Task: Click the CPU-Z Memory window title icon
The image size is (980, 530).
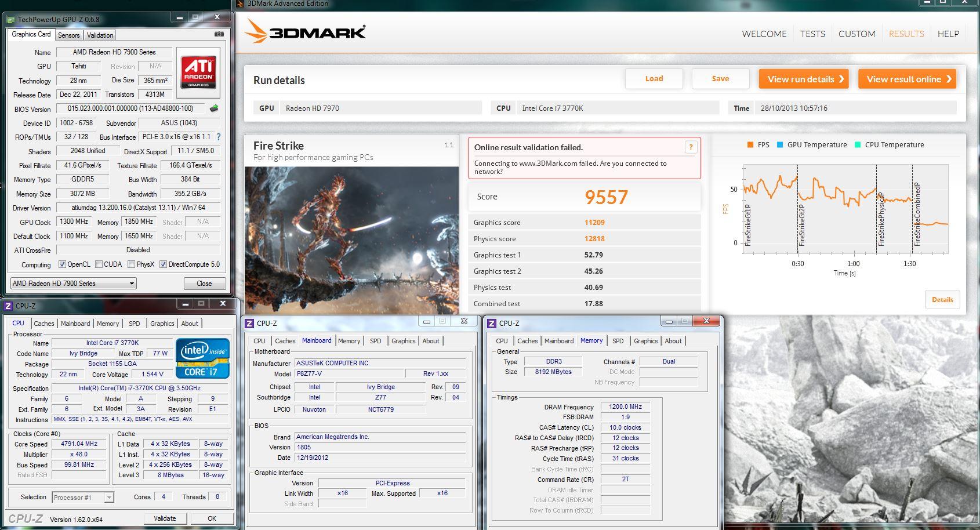Action: click(x=492, y=324)
